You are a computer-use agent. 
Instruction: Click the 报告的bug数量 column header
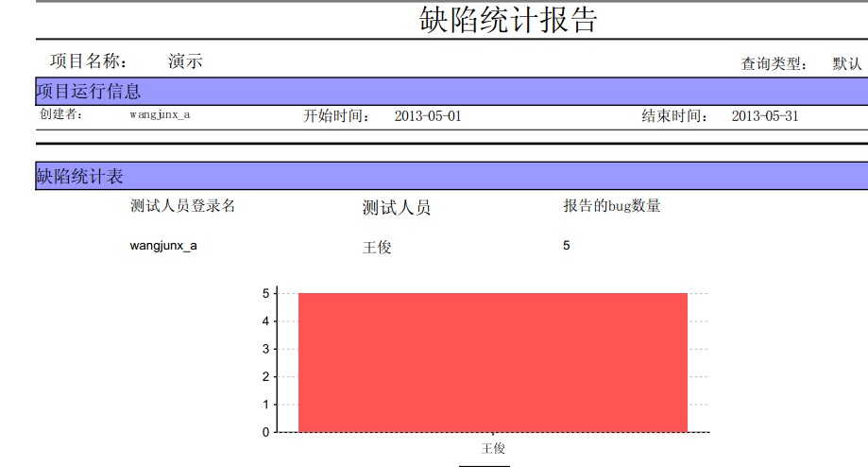(612, 205)
